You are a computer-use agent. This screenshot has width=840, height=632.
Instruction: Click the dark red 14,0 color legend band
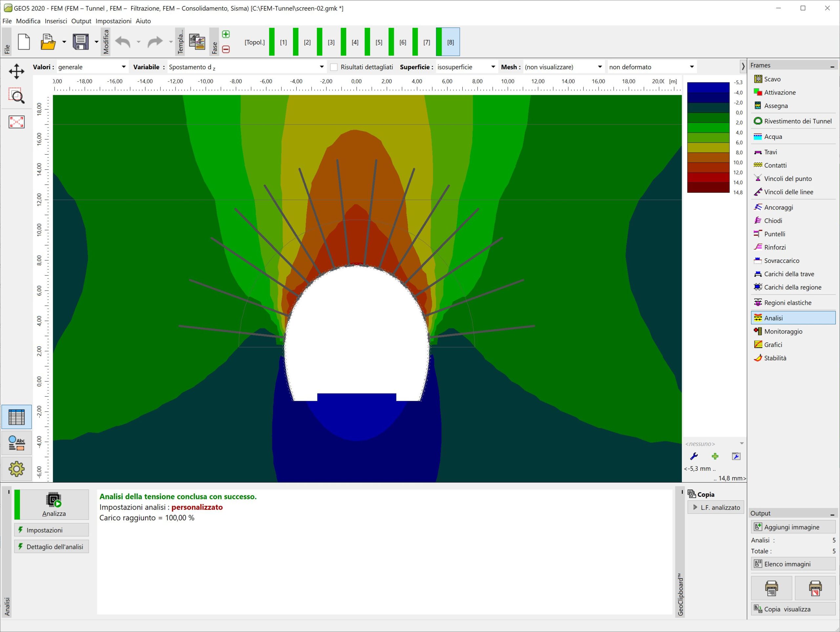tap(708, 187)
